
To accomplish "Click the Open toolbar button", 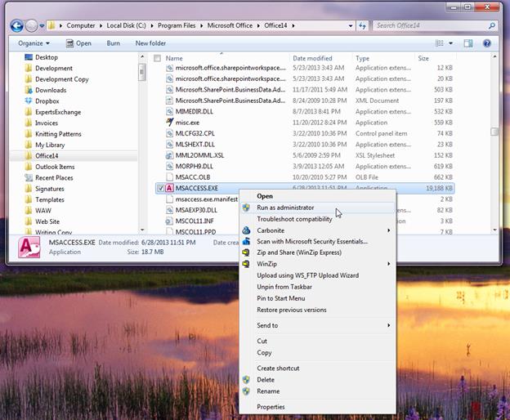I will [x=78, y=43].
